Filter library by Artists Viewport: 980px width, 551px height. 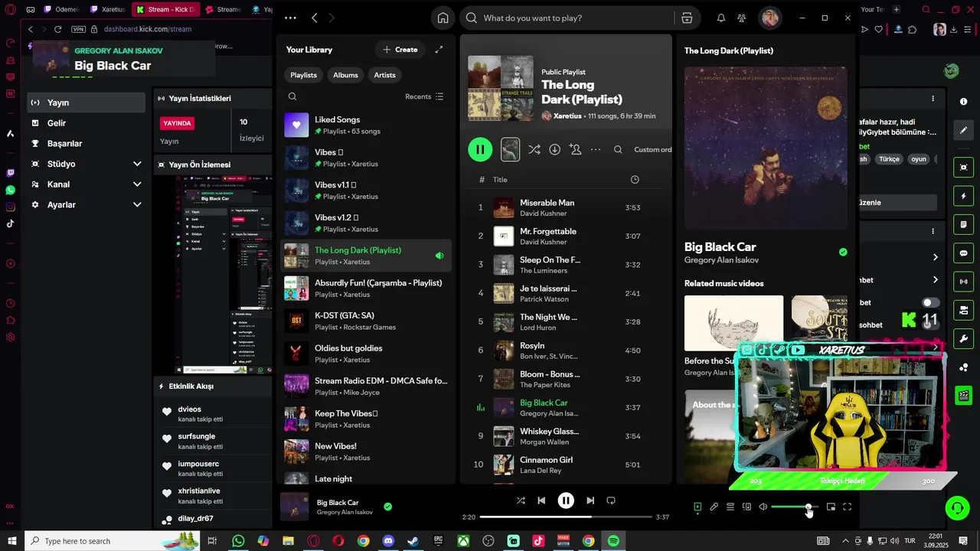pos(384,75)
